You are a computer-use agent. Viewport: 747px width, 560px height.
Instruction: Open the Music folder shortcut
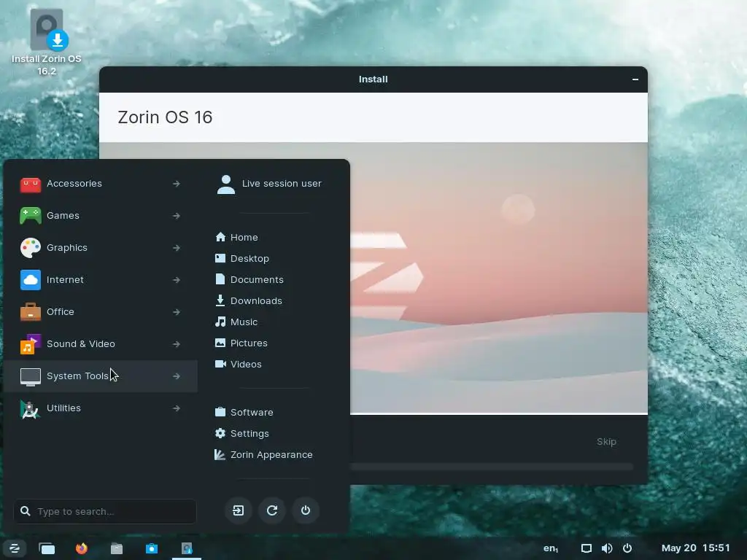coord(236,322)
